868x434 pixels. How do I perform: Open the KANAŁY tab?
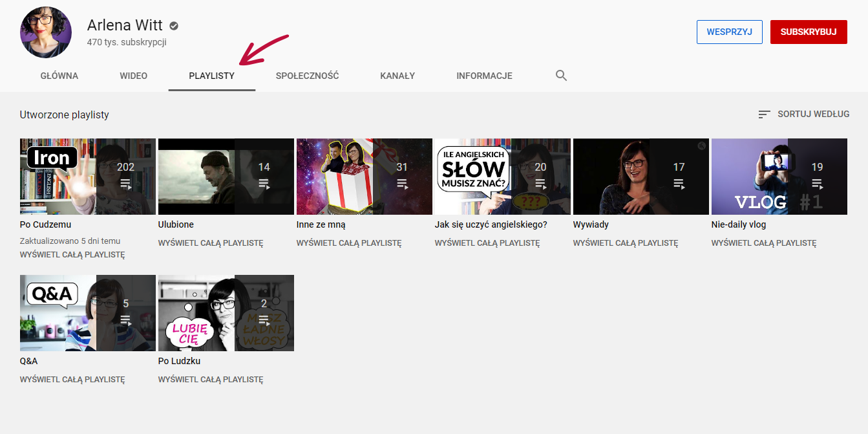click(397, 76)
